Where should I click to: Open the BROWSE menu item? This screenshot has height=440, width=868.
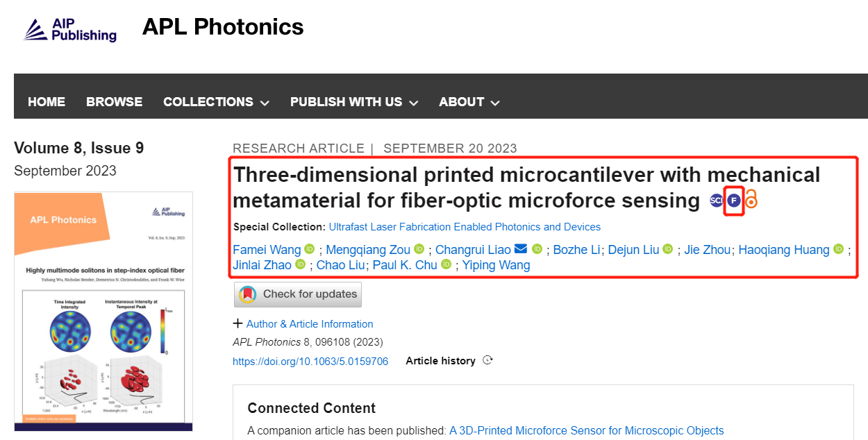click(x=114, y=102)
